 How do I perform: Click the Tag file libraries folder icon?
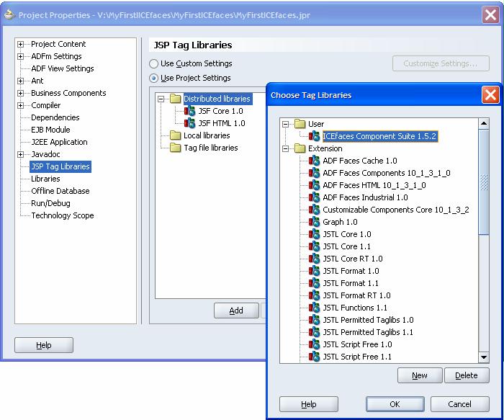(x=175, y=148)
